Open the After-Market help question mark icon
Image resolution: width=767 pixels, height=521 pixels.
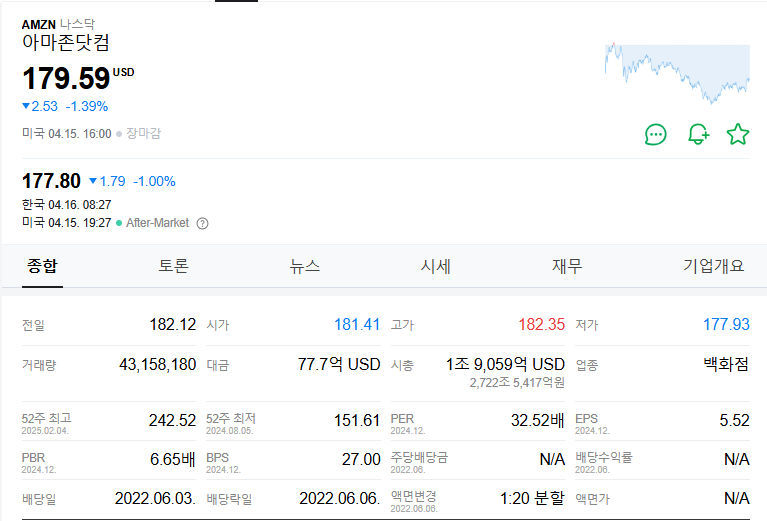(202, 224)
